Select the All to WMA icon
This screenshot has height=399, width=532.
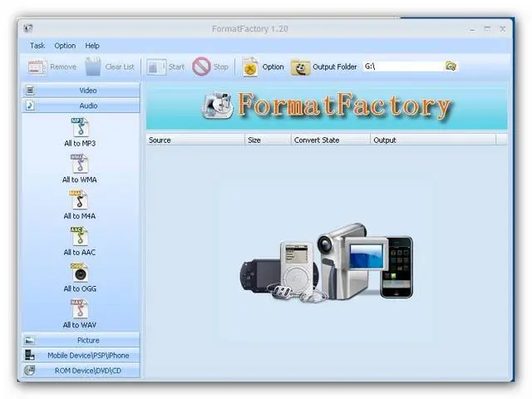[x=80, y=164]
